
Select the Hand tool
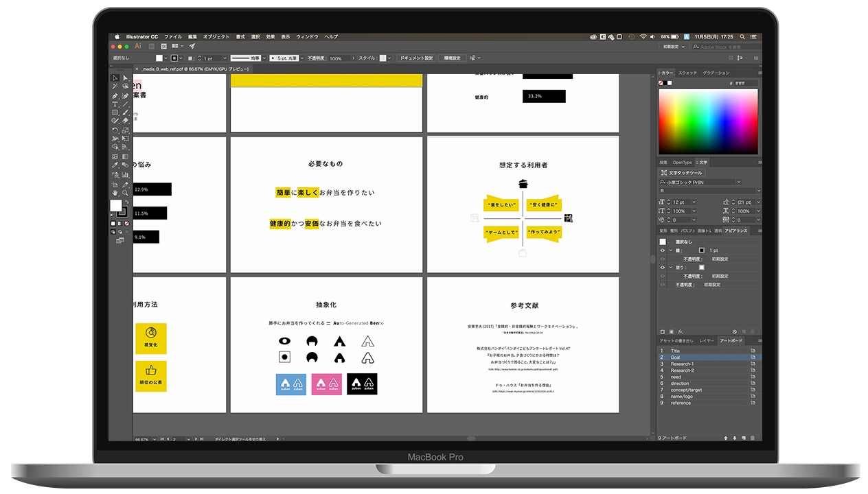pyautogui.click(x=115, y=193)
